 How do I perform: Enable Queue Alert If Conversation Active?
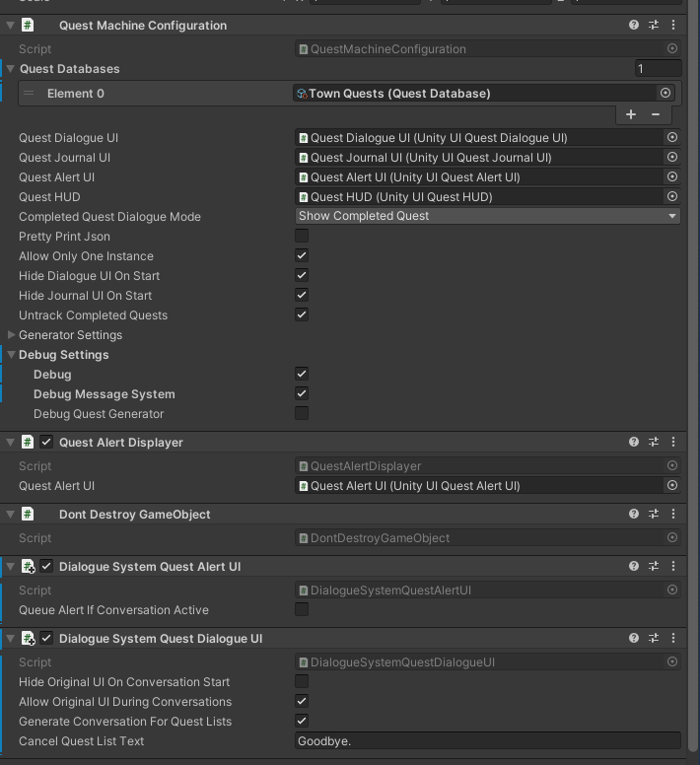[302, 609]
